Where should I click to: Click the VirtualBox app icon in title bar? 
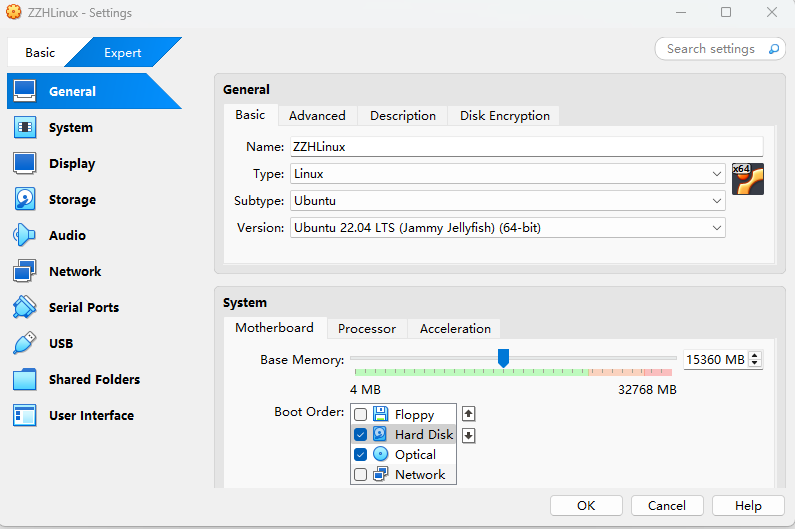[14, 12]
